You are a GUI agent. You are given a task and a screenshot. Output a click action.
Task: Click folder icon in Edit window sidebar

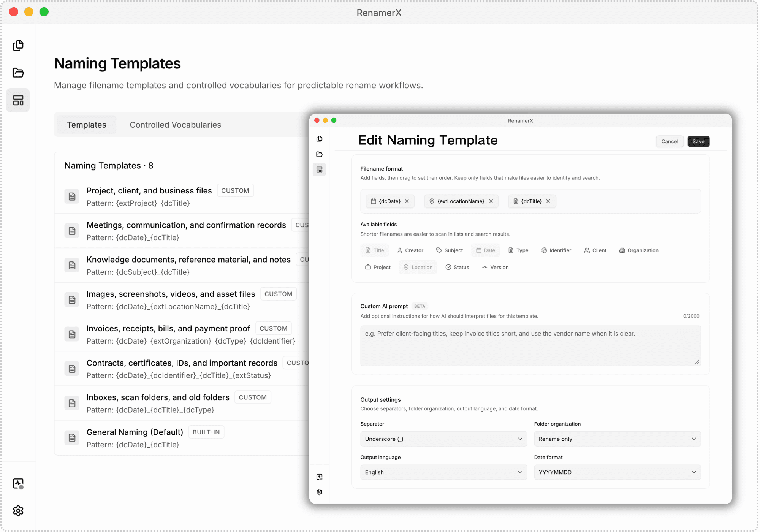pyautogui.click(x=319, y=154)
